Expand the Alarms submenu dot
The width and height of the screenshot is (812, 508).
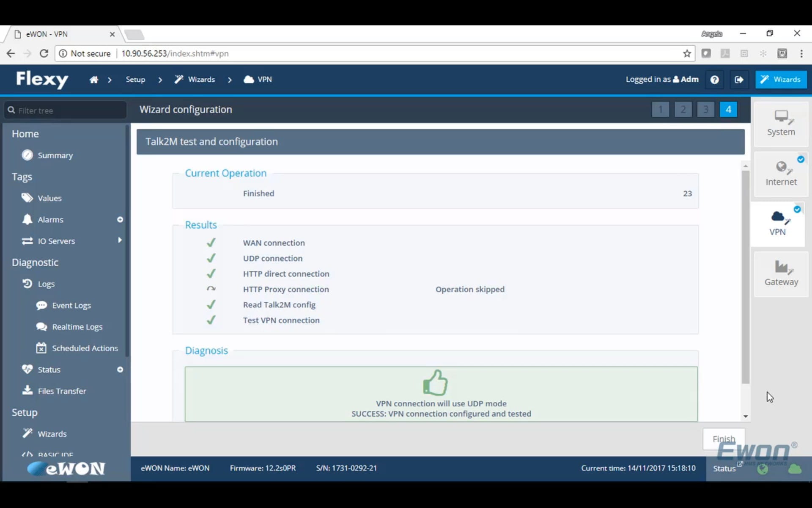click(x=120, y=220)
